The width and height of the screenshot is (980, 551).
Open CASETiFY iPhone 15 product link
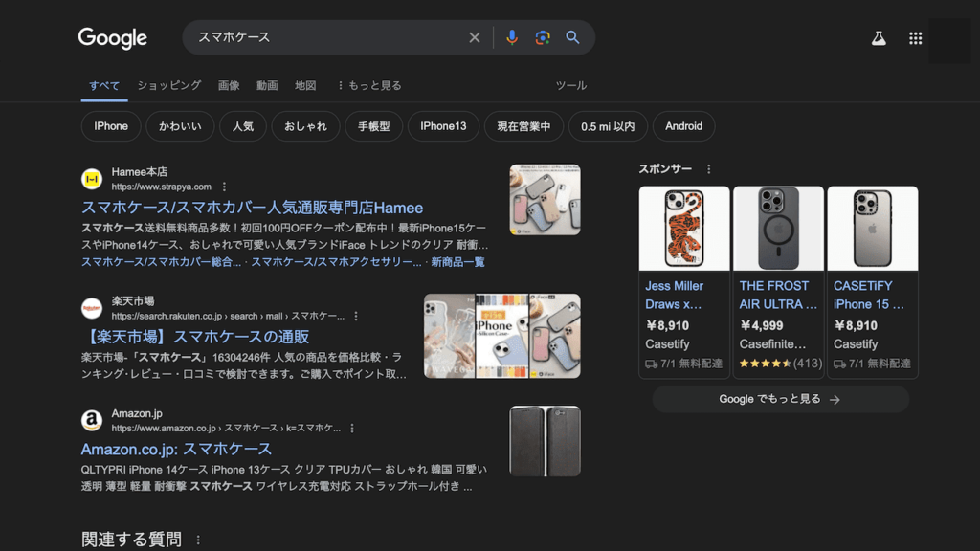(869, 295)
